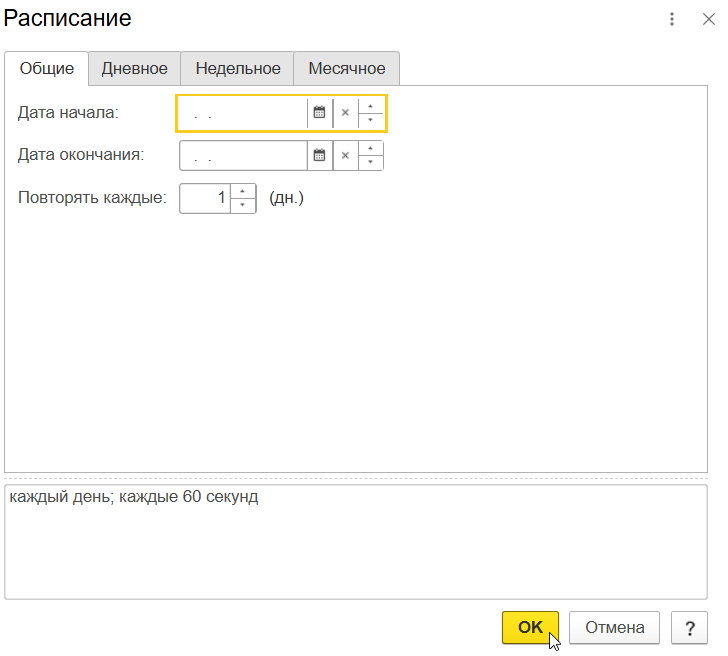Open help with the question mark button
Viewport: 728px width, 656px height.
pyautogui.click(x=689, y=627)
